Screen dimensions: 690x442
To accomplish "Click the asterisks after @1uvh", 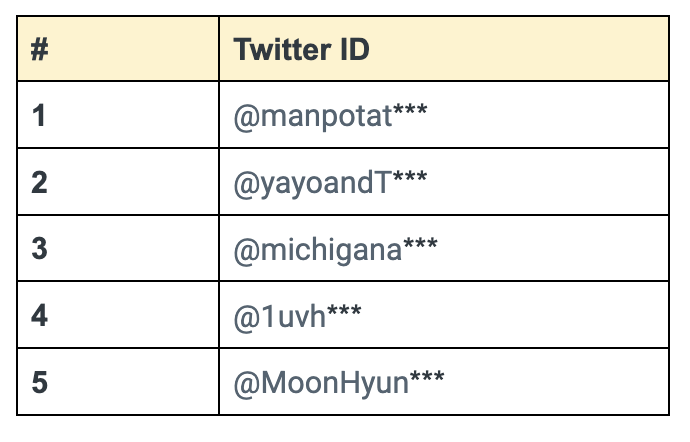I will coord(344,309).
